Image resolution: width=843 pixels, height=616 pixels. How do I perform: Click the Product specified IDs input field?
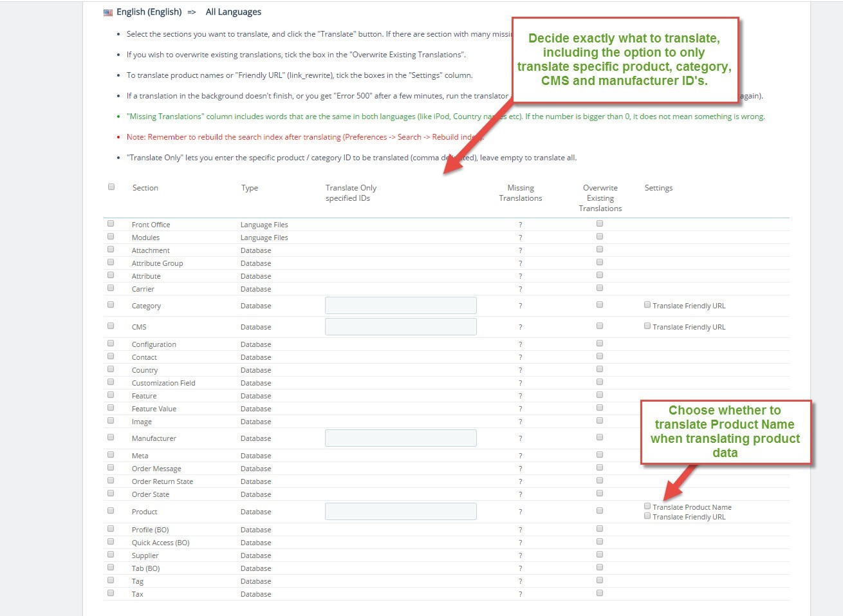[400, 512]
